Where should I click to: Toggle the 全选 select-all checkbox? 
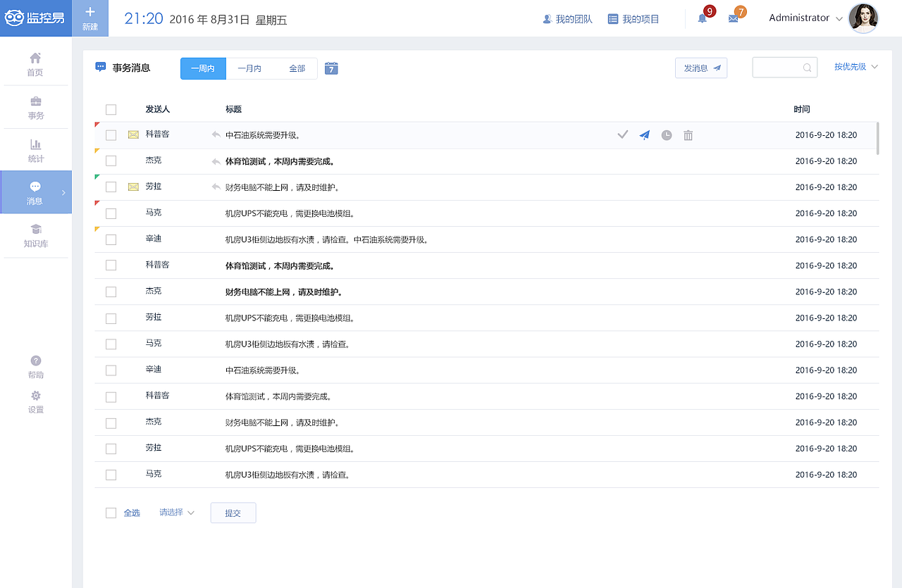click(x=111, y=513)
